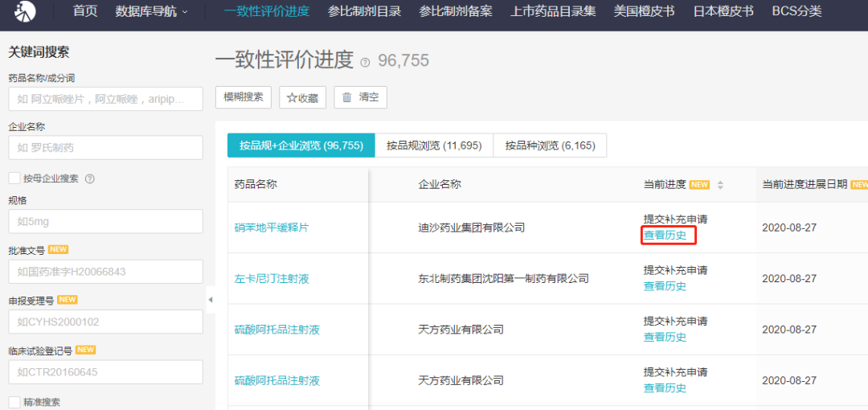View 查看历史 for 左卡尼汀注射液 row
Image resolution: width=868 pixels, height=410 pixels.
click(665, 286)
